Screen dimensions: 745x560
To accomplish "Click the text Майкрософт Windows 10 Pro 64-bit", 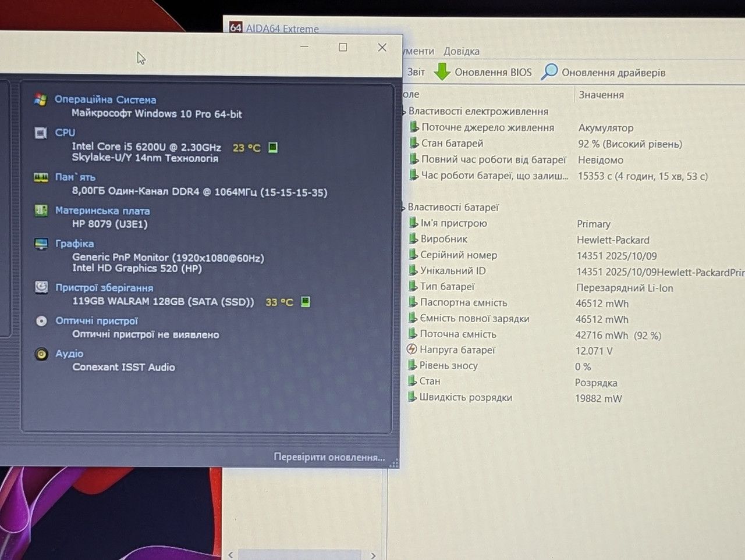I will pos(157,114).
